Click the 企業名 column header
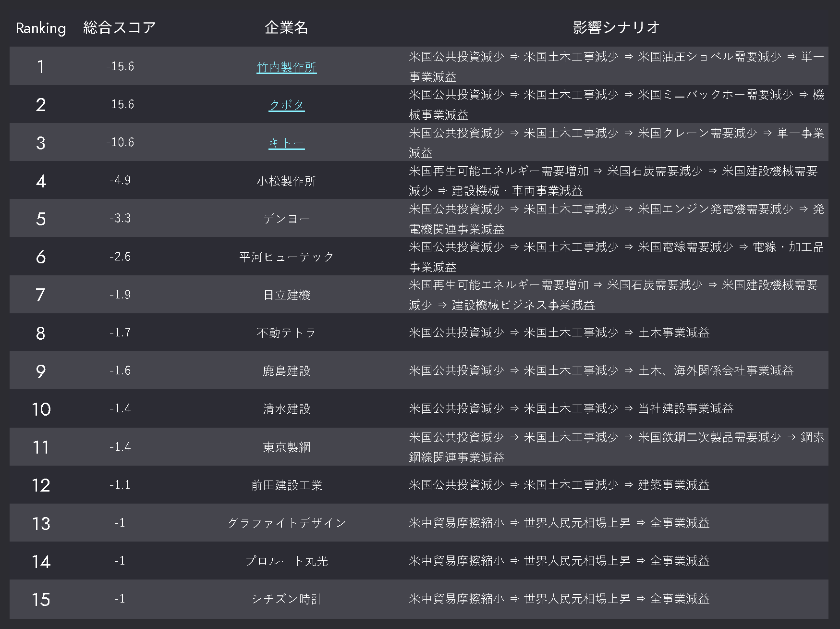The width and height of the screenshot is (840, 629). [286, 27]
